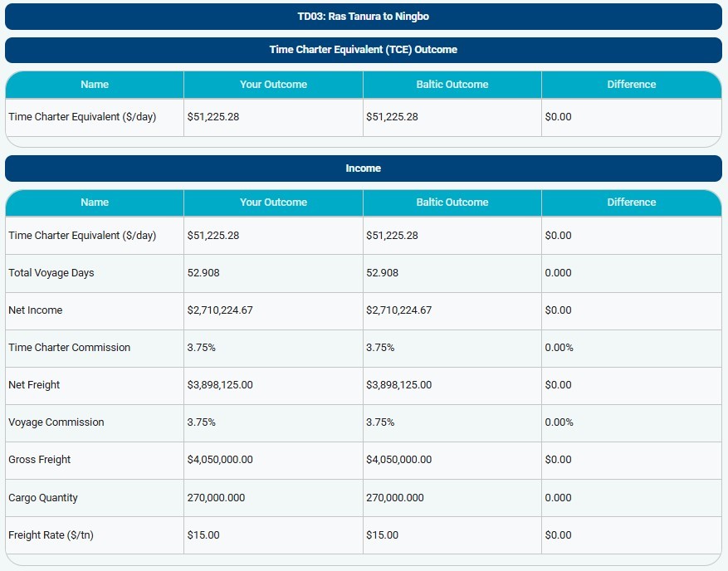Click Baltic Outcome value for Gross Freight
Image resolution: width=728 pixels, height=571 pixels.
398,460
